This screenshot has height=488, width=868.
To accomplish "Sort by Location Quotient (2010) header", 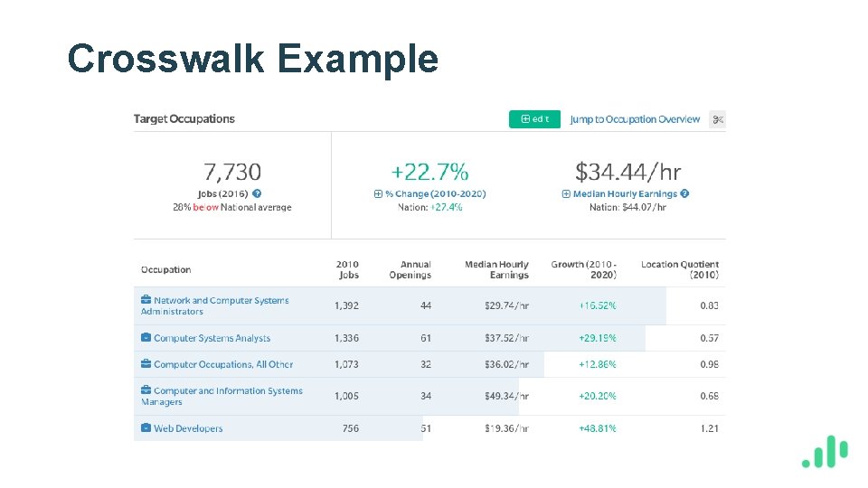I will [x=680, y=269].
